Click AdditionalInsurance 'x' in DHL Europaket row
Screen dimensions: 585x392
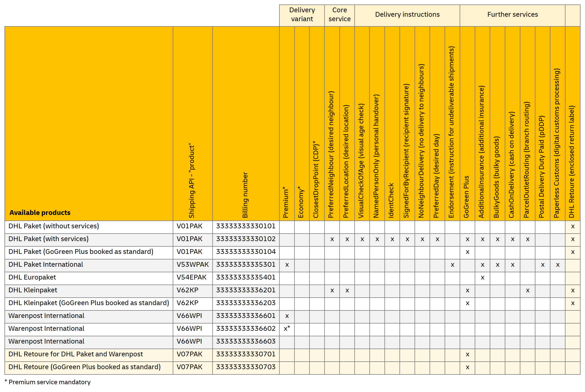[482, 278]
